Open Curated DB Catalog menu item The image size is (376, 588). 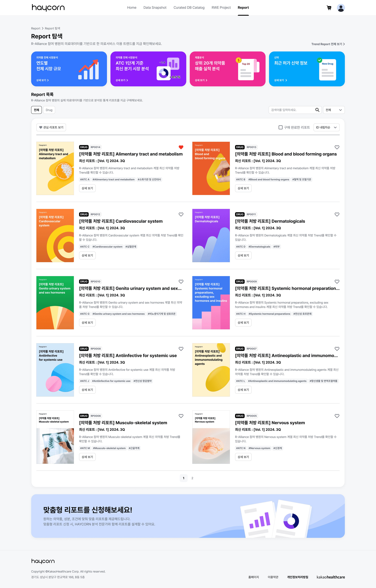(x=189, y=8)
